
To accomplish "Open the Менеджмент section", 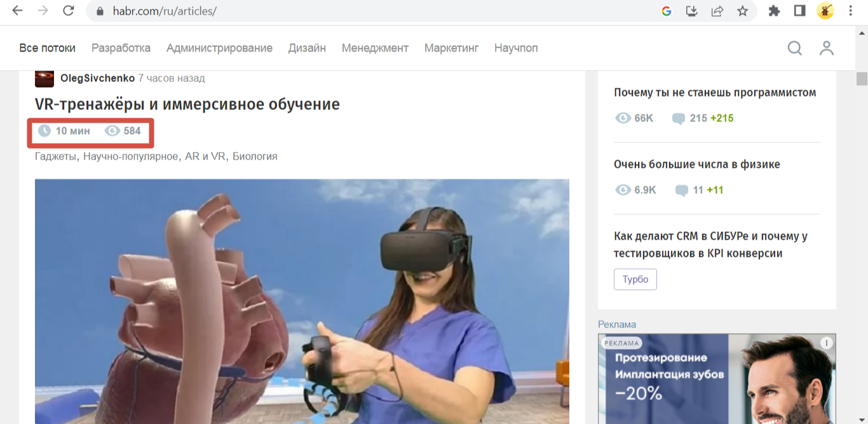I will coord(375,48).
